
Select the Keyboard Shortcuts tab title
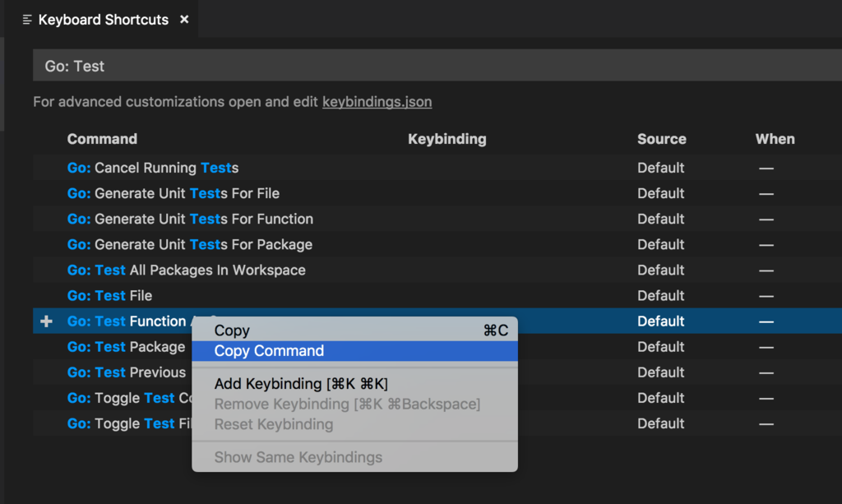click(x=103, y=20)
